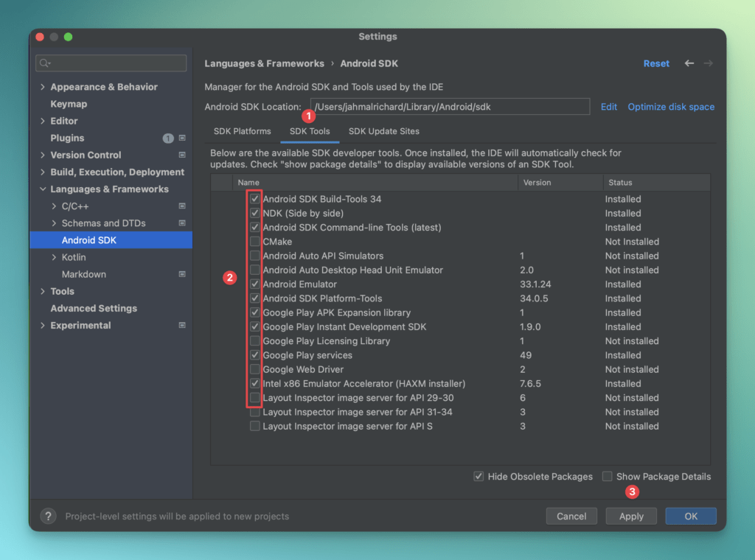This screenshot has height=560, width=755.
Task: Expand the Tools section
Action: click(x=43, y=291)
